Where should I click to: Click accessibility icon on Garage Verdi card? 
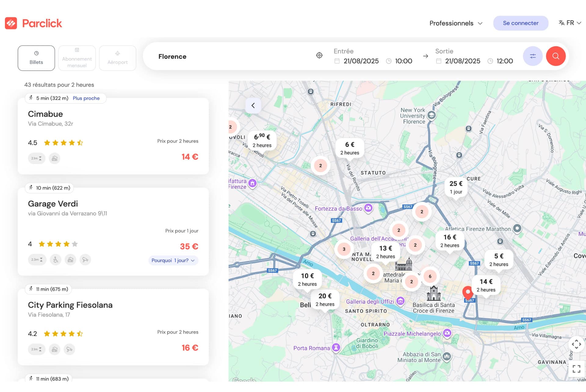point(56,260)
